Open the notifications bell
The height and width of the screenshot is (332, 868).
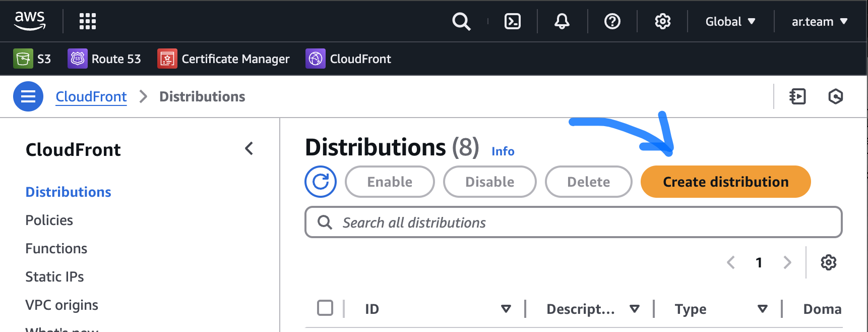point(562,21)
